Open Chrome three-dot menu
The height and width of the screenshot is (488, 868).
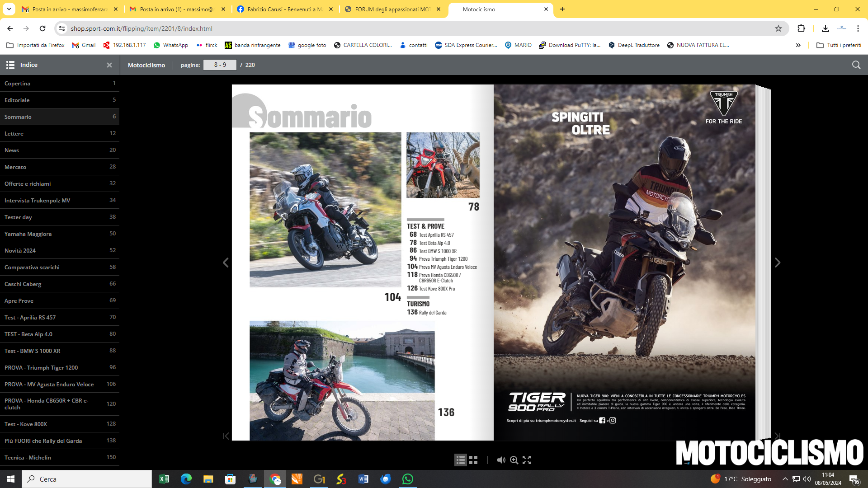point(858,28)
